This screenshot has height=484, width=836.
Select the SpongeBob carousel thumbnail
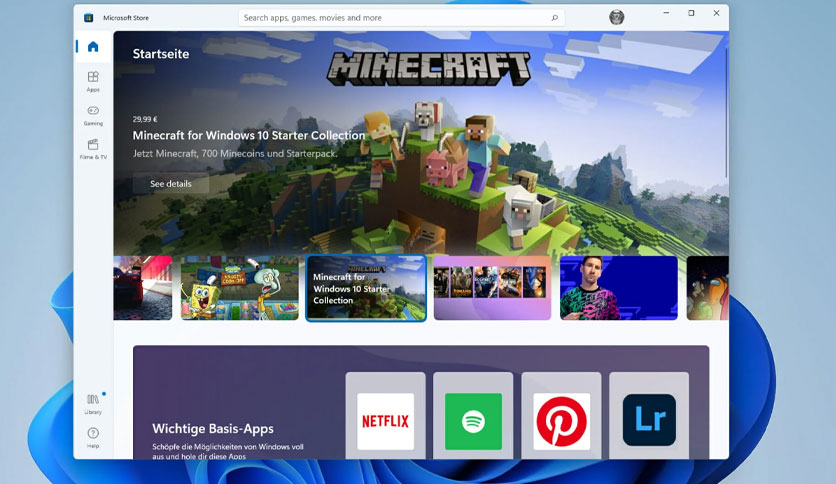point(239,288)
